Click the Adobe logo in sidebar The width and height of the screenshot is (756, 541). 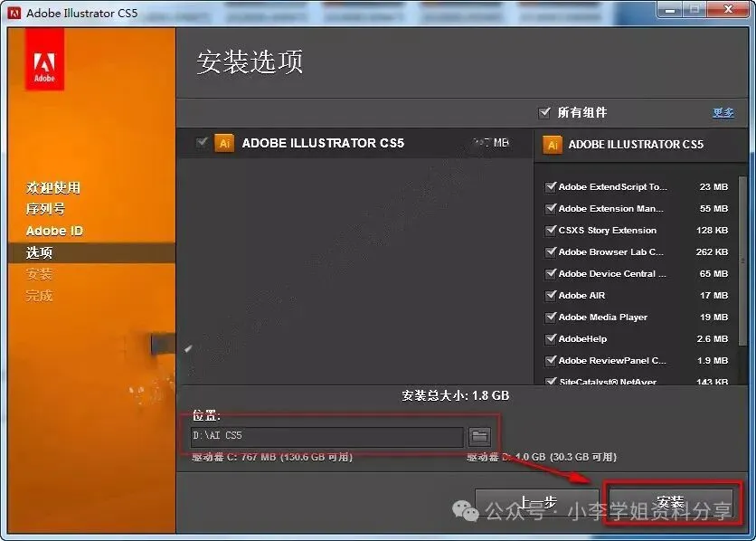pos(44,60)
